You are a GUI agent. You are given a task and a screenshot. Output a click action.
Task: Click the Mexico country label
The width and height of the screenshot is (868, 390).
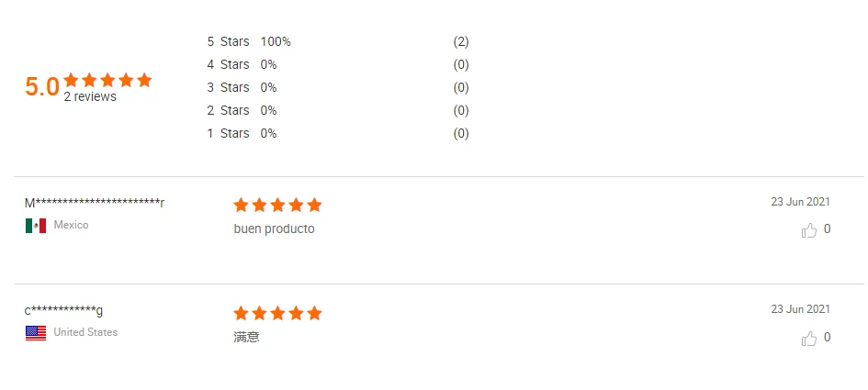tap(72, 225)
